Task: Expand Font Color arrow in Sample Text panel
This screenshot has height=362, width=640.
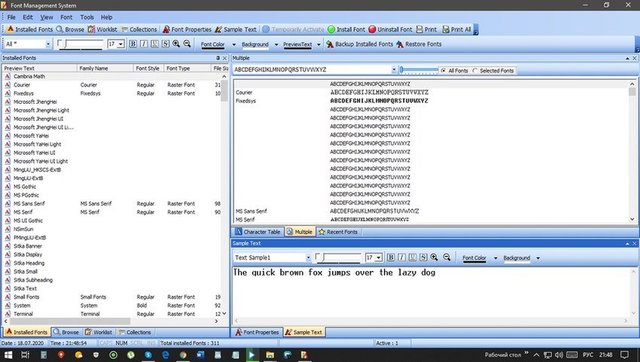Action: 496,258
